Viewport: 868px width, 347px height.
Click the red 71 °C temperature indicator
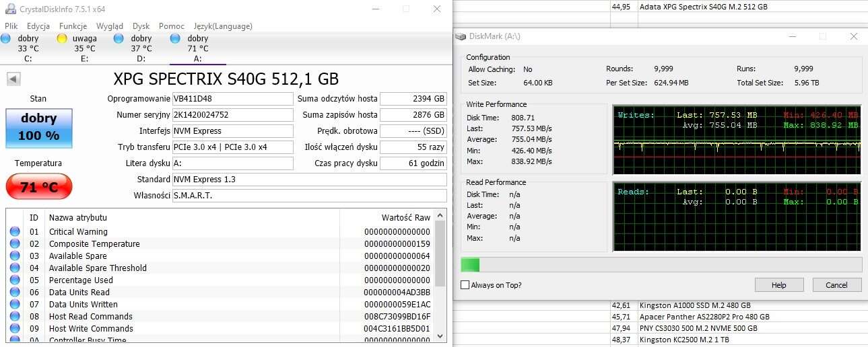(x=38, y=187)
